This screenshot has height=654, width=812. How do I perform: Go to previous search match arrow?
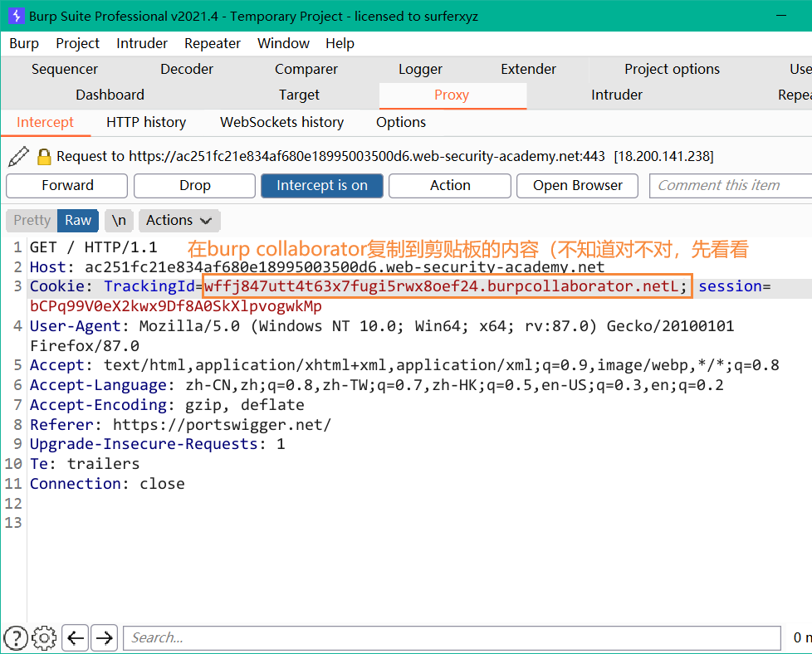point(76,637)
